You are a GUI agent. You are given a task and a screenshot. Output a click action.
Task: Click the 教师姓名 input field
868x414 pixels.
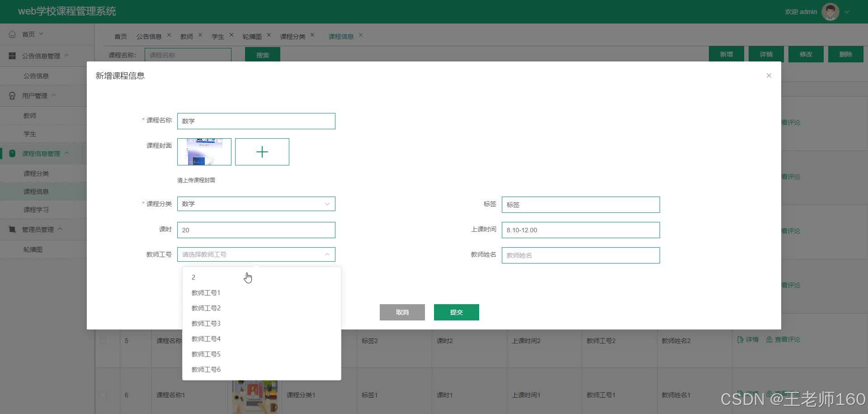[581, 255]
